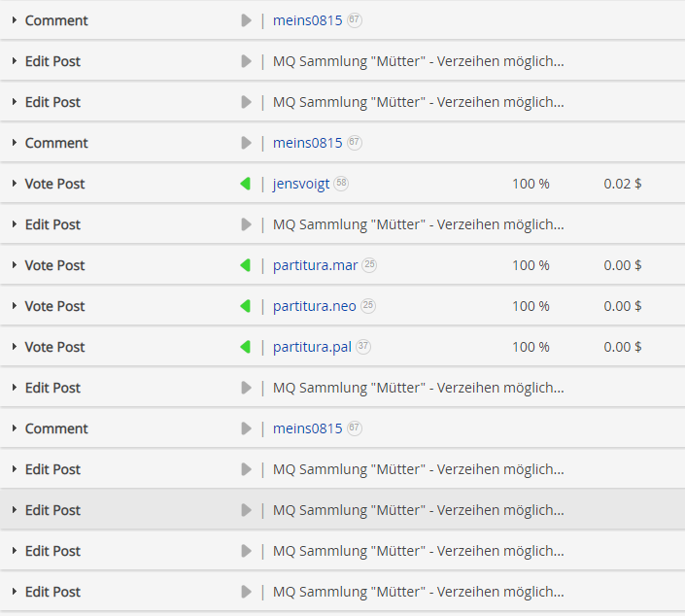Expand the bottom-most Edit Post row triangle

pos(15,592)
